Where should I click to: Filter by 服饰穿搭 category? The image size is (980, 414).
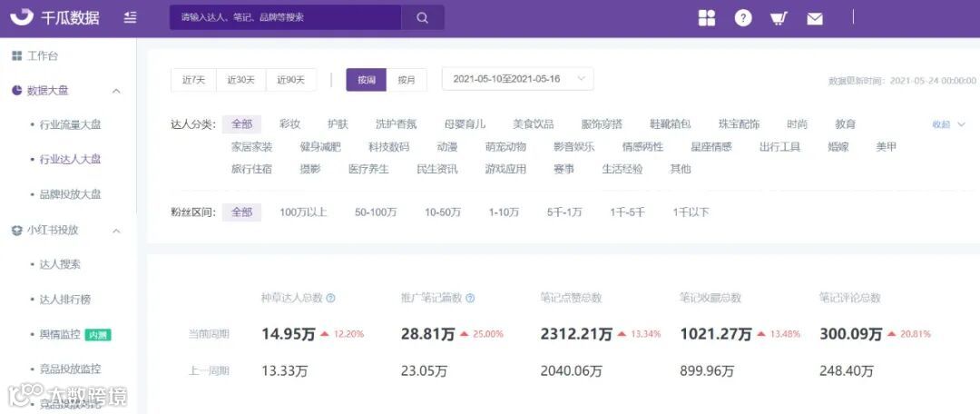(x=602, y=124)
